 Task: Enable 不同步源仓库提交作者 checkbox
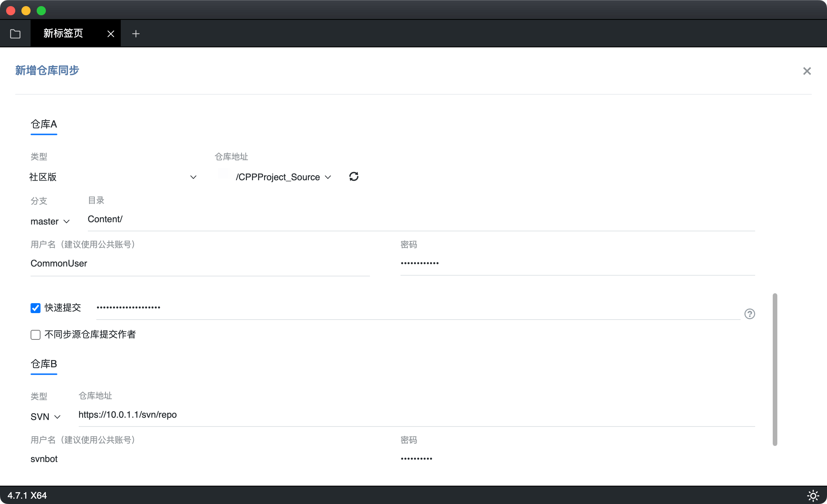click(x=36, y=335)
